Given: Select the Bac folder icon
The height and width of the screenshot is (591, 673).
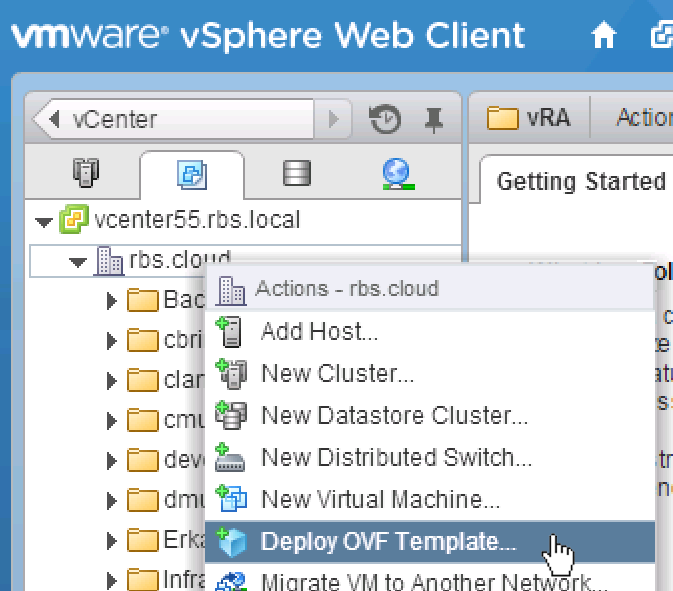Looking at the screenshot, I should pyautogui.click(x=142, y=300).
